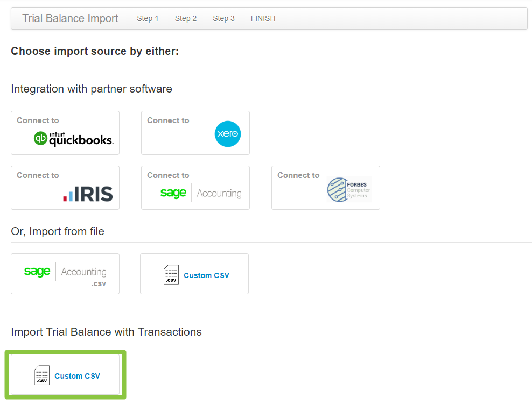Click the Trial Balance Import title
The width and height of the screenshot is (532, 419).
click(70, 18)
